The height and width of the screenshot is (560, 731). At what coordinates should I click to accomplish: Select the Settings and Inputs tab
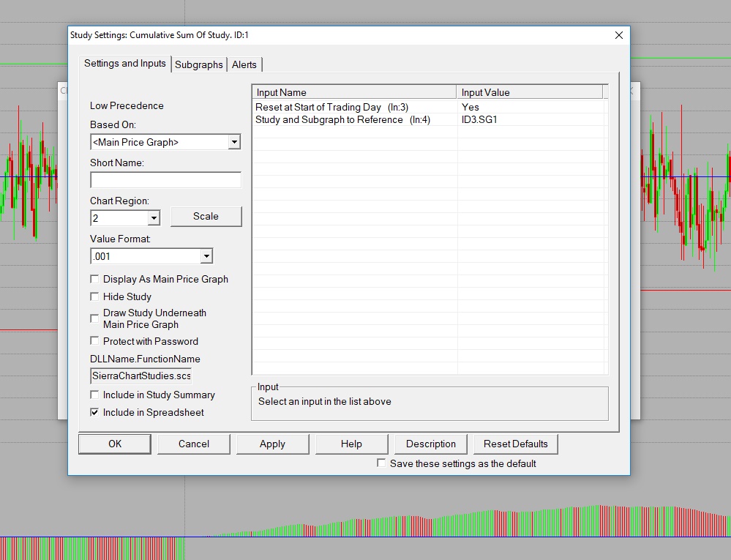125,64
